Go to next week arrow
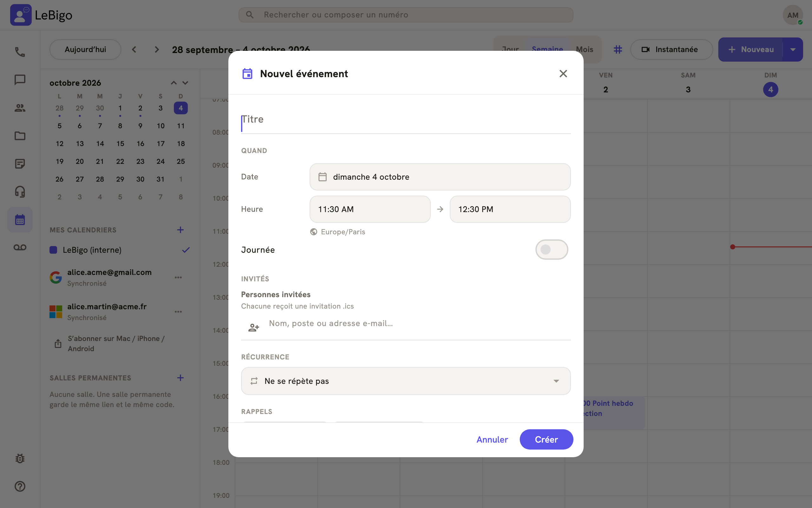Screen dimensions: 812x508 coord(157,50)
